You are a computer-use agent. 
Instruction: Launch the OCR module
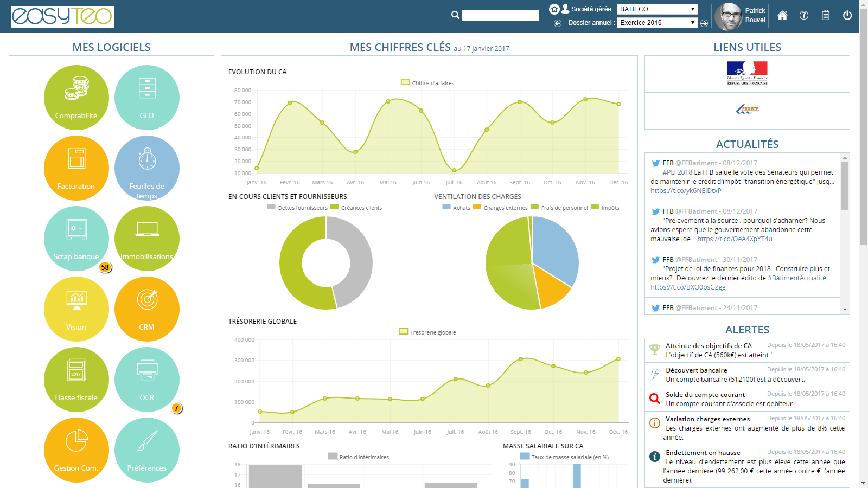[x=146, y=380]
